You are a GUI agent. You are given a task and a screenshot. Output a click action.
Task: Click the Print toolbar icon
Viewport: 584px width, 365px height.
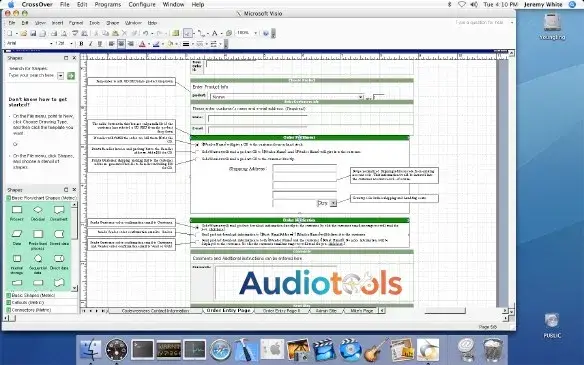click(54, 34)
